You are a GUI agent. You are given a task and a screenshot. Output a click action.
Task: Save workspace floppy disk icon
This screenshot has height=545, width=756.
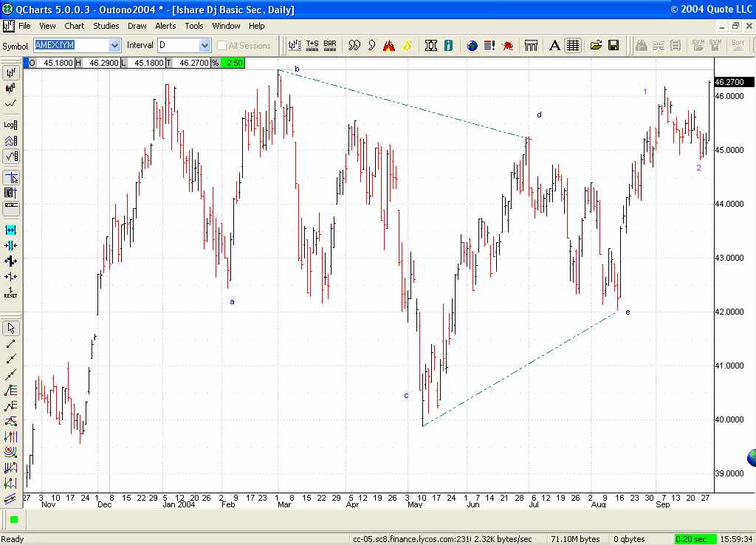[x=614, y=45]
